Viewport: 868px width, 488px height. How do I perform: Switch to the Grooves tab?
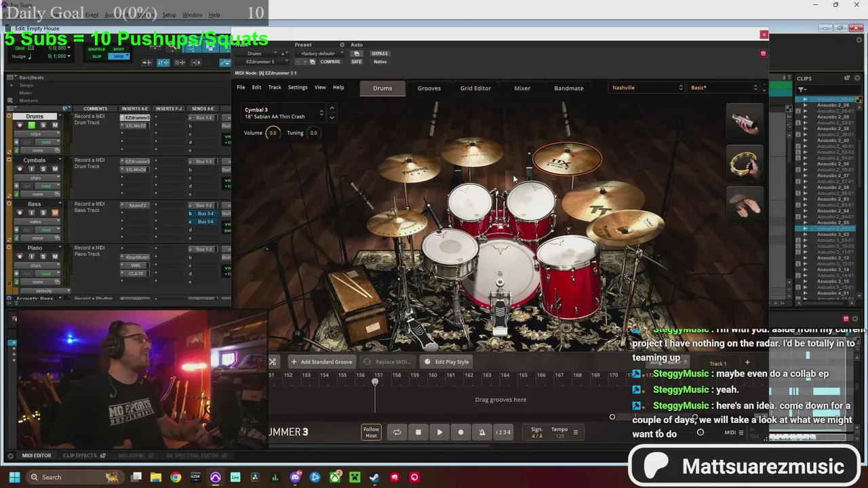click(x=429, y=88)
